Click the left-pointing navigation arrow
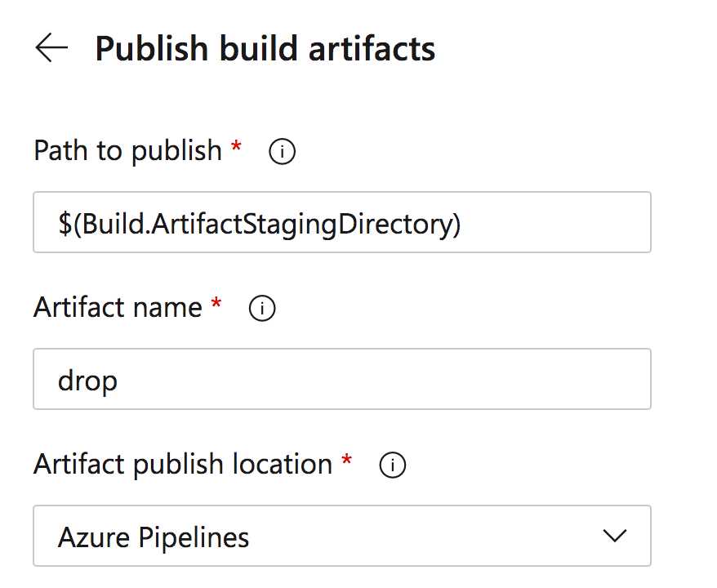717x588 pixels. click(52, 48)
